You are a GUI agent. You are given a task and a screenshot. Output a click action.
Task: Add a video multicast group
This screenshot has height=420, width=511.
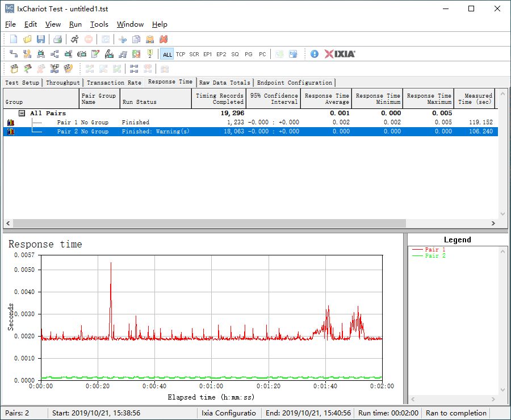[68, 54]
